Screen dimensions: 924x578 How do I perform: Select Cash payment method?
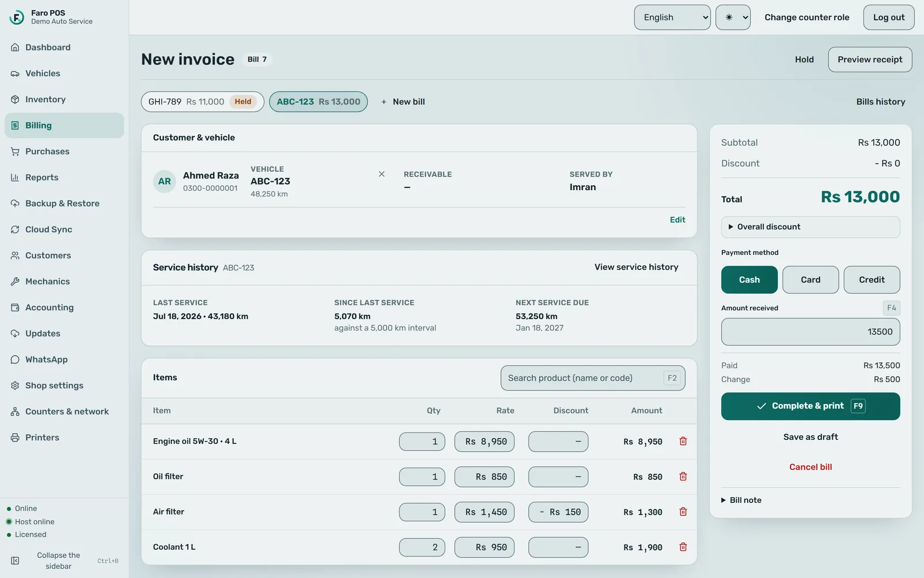click(750, 280)
